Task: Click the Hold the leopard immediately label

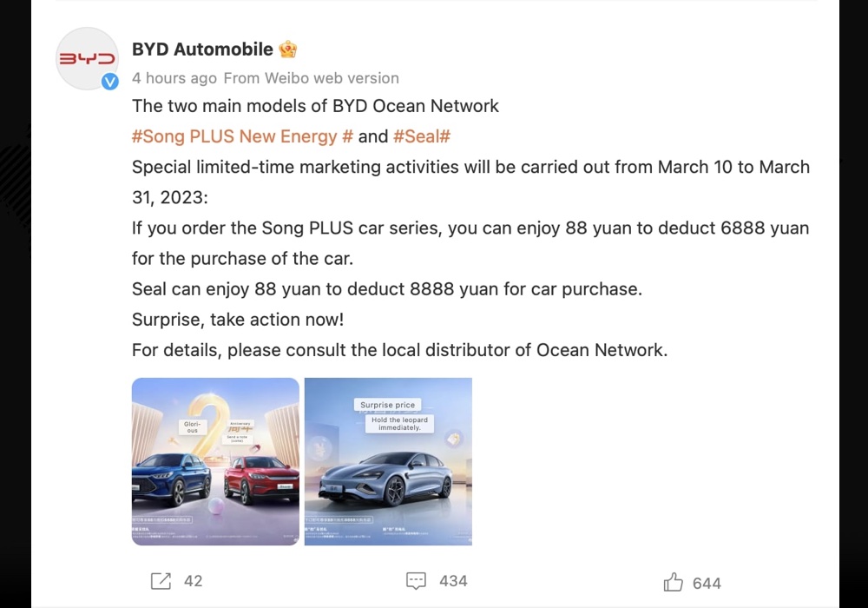Action: [399, 424]
